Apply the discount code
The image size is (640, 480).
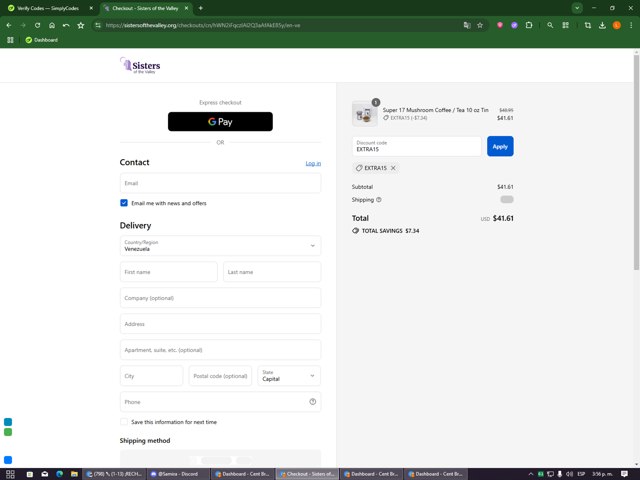[500, 146]
